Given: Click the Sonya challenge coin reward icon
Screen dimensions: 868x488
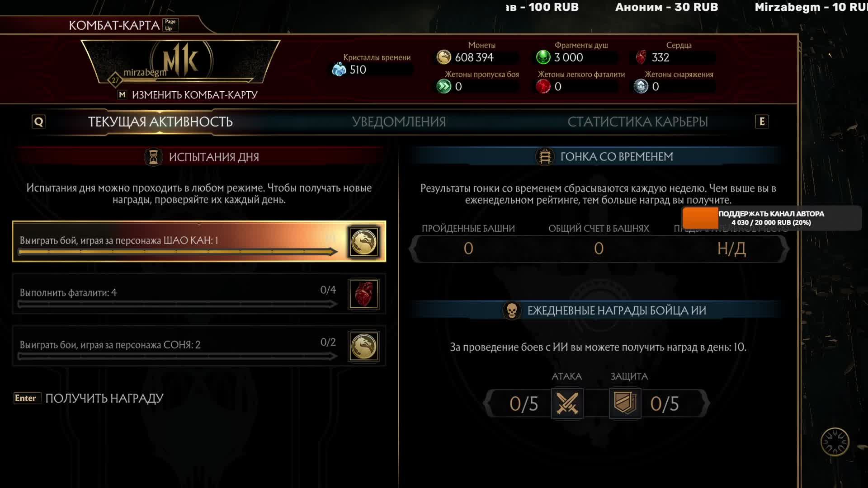Looking at the screenshot, I should pyautogui.click(x=363, y=347).
